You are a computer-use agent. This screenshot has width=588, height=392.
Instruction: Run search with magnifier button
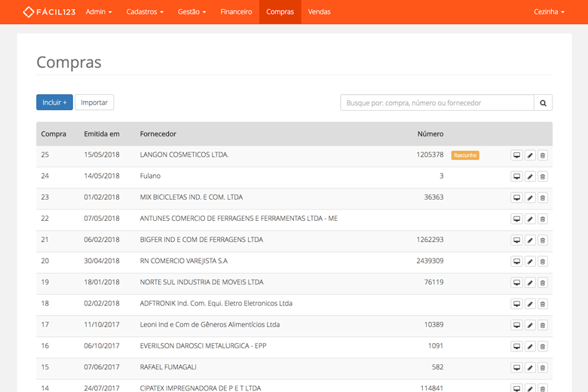click(x=543, y=103)
